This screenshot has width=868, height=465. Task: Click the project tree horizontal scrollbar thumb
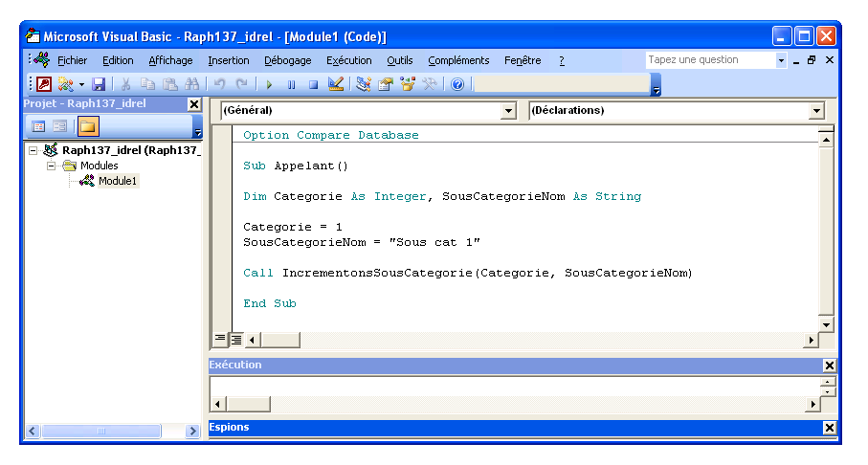point(100,431)
